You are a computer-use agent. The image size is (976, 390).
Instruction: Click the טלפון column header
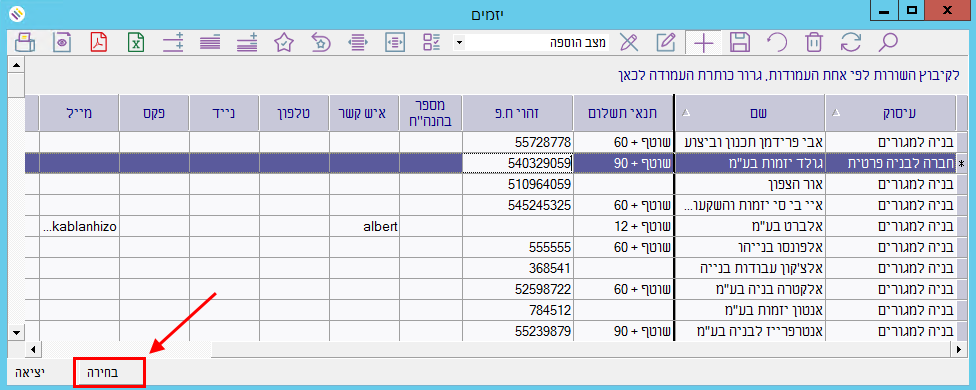(x=294, y=113)
